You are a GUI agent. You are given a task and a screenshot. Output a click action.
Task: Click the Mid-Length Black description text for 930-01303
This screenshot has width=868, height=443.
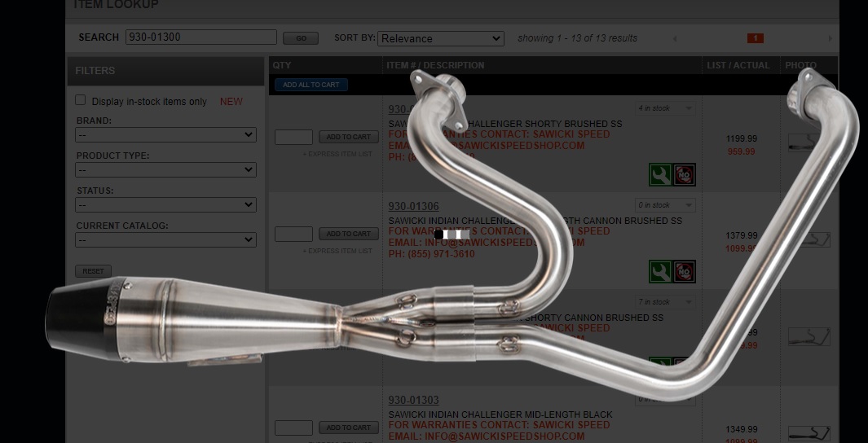pos(500,414)
